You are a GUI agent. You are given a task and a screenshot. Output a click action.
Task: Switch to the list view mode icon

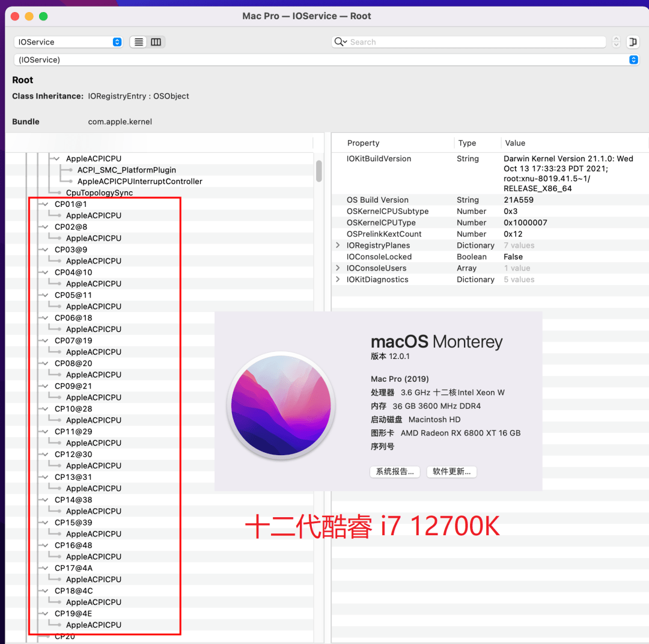click(139, 42)
